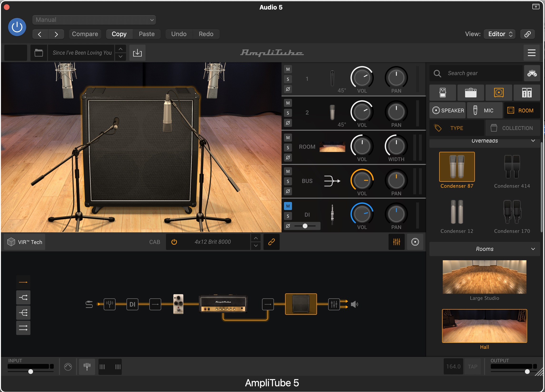Select the amp head in signal chain
Image resolution: width=545 pixels, height=392 pixels.
[223, 304]
